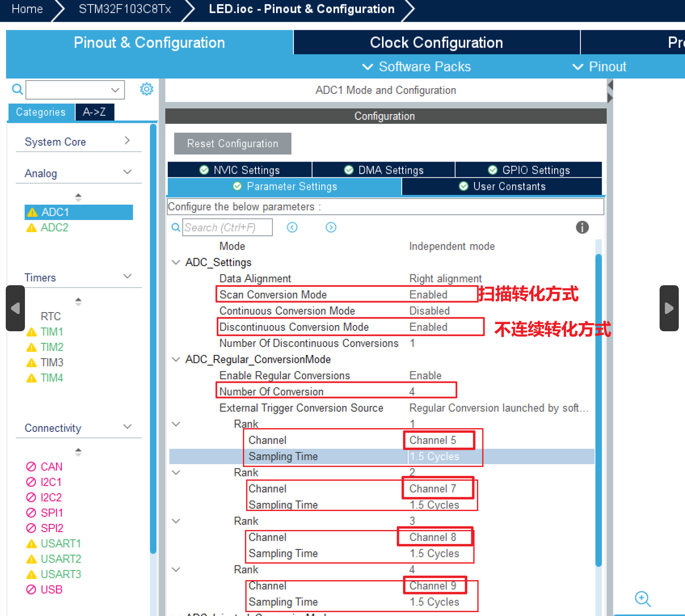Click LED.ioc Pinout & Configuration breadcrumb
This screenshot has width=685, height=616.
pos(302,9)
